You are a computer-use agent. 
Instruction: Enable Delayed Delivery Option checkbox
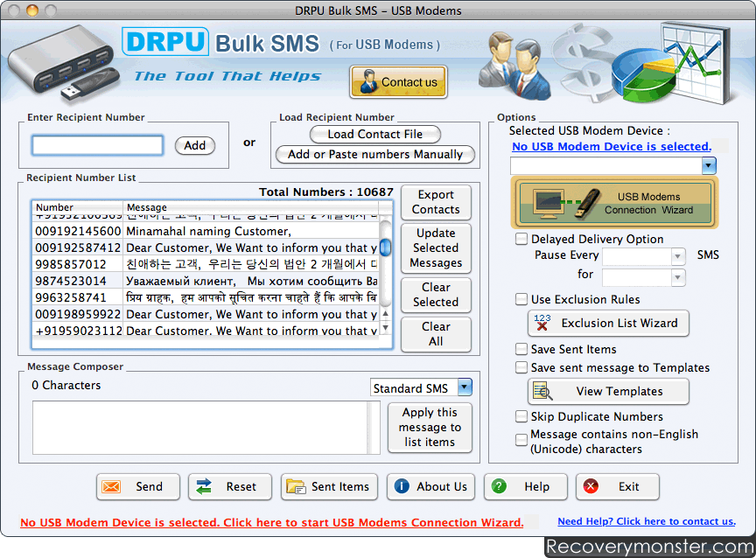[x=521, y=239]
